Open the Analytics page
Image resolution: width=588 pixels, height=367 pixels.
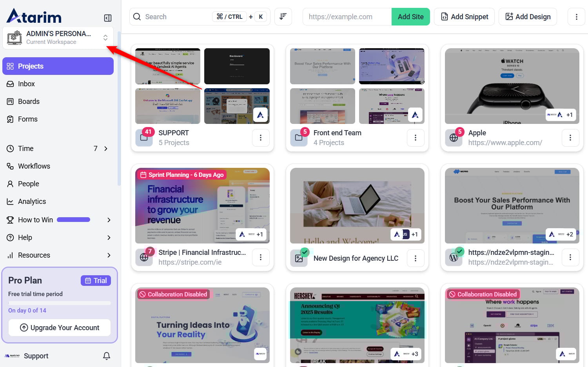click(32, 202)
